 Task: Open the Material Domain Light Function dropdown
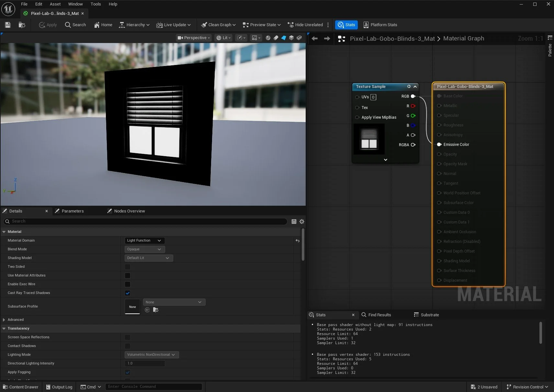(144, 241)
